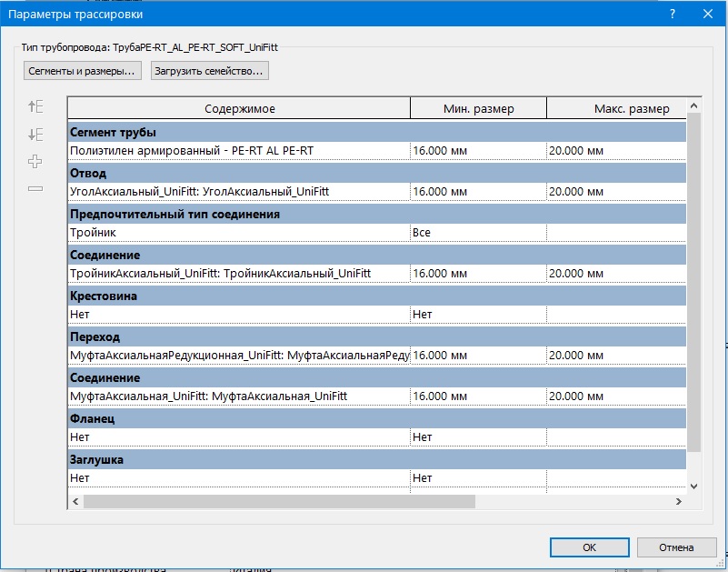Select the Фланец group header
This screenshot has height=572, width=728.
pos(377,418)
